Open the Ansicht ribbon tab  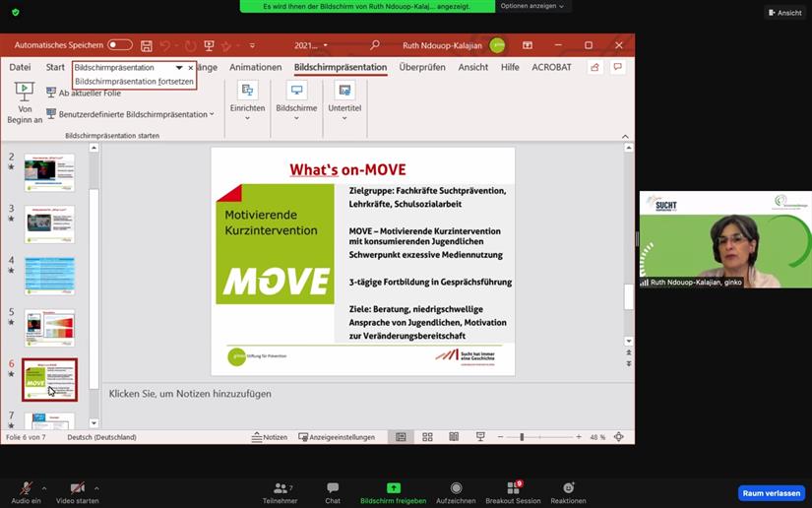pos(472,67)
